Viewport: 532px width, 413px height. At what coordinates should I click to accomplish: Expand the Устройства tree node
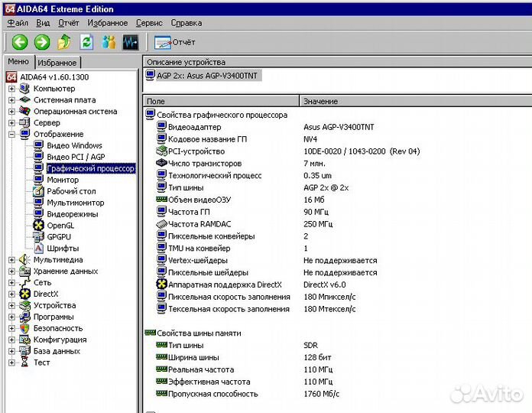(11, 305)
